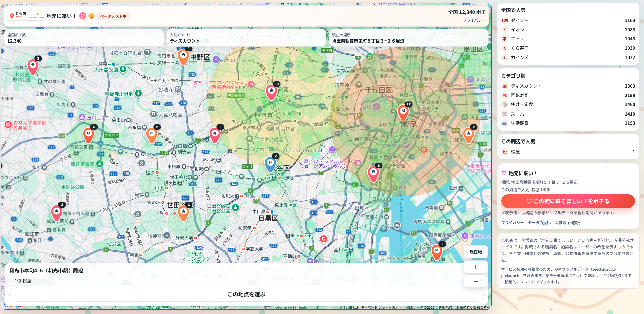Click the 場所: 埼玉県朝霞市栄町 text line

coord(539,182)
